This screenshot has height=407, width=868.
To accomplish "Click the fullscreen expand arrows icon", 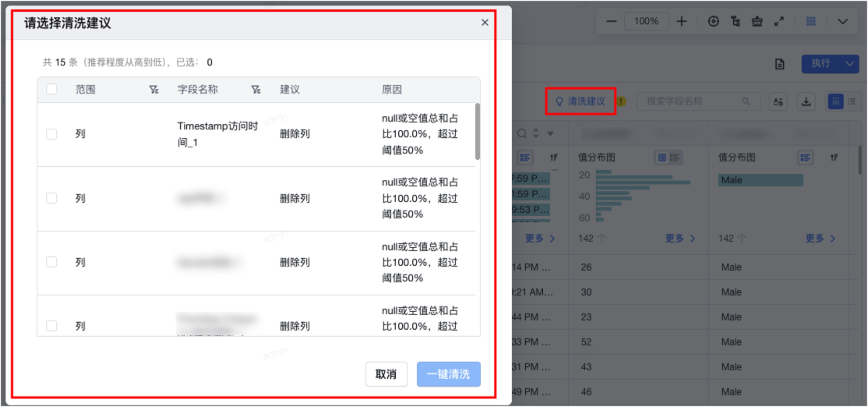I will 779,22.
